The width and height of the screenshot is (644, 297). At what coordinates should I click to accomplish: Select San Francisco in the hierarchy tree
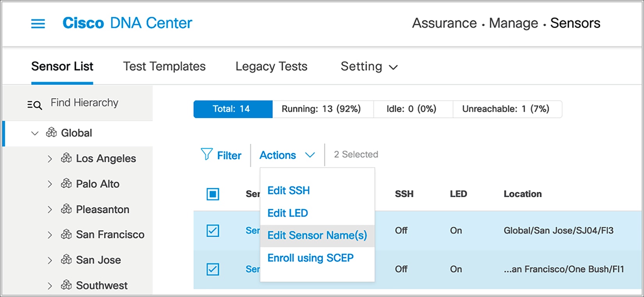(x=110, y=235)
